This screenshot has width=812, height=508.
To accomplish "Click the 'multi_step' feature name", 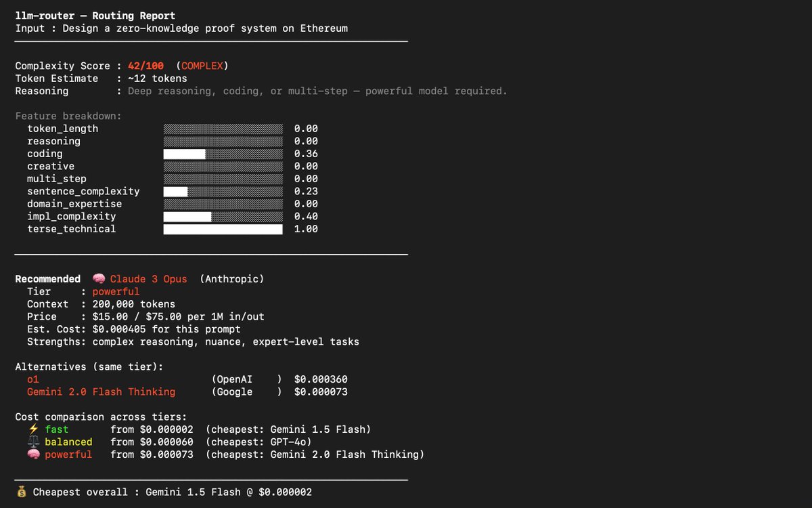I will [57, 179].
